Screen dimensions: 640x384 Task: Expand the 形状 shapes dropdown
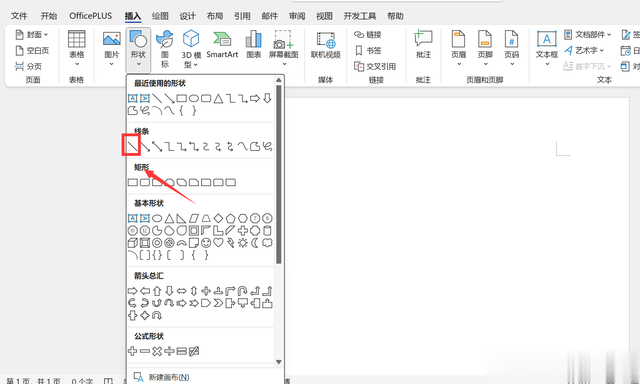[138, 49]
